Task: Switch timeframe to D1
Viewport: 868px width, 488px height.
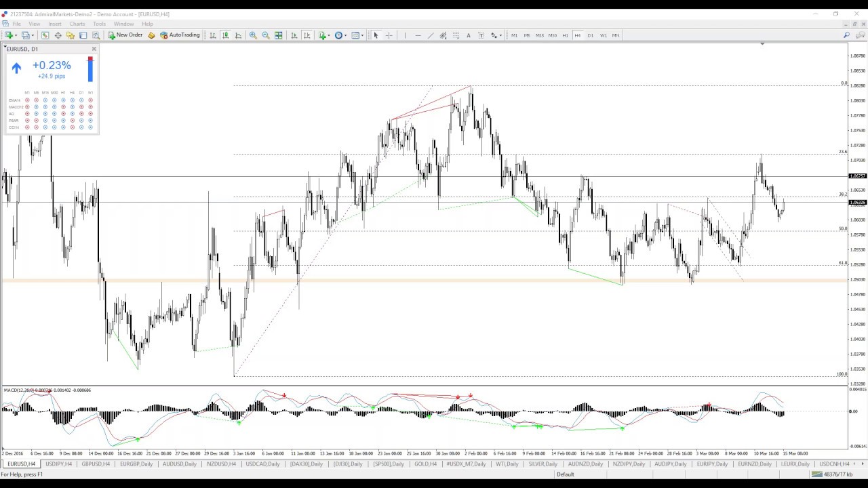Action: coord(591,35)
